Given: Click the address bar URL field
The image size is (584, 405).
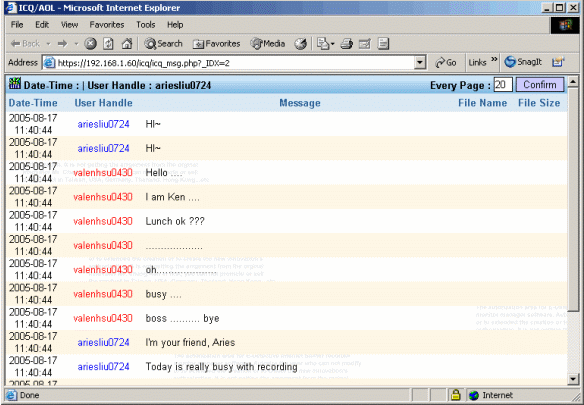Looking at the screenshot, I should click(235, 63).
